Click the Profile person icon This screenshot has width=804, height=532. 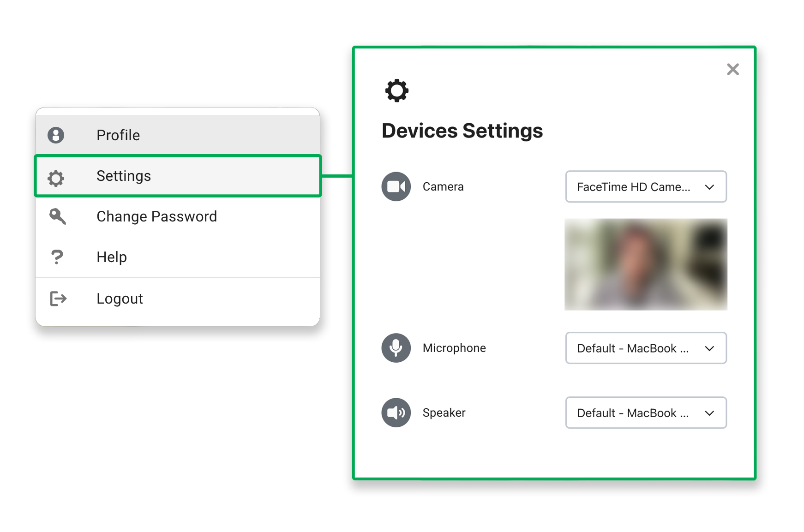click(56, 135)
